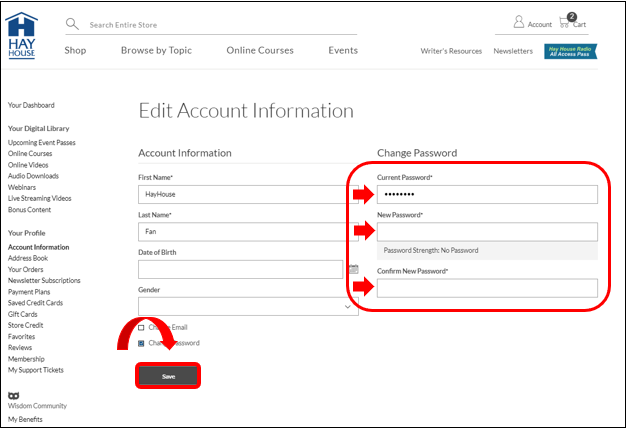Click the First Name input field

pyautogui.click(x=240, y=194)
